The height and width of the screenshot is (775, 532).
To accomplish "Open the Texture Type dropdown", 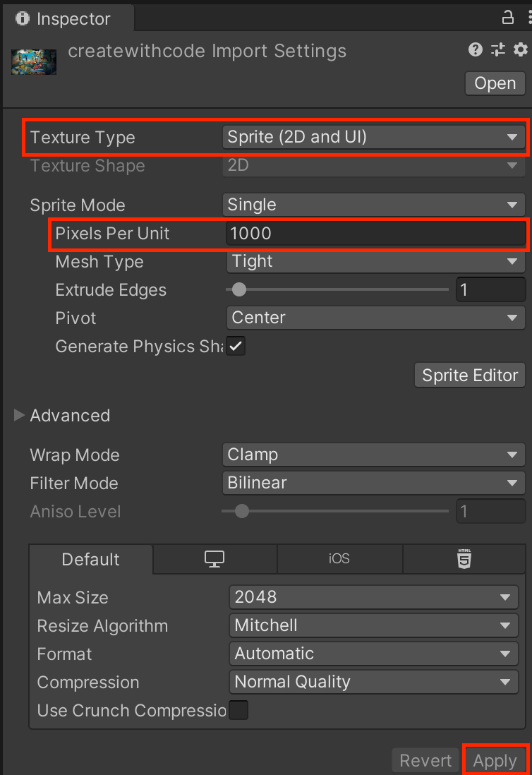I will [x=373, y=137].
